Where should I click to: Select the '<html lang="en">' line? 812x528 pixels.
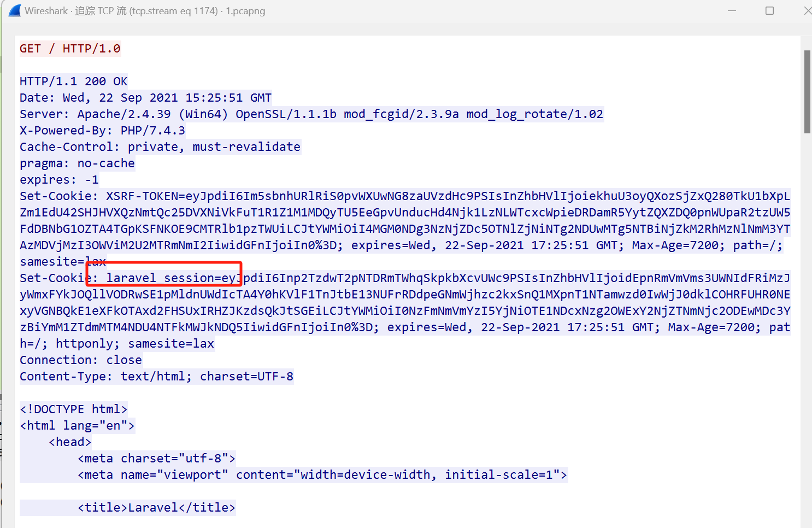coord(78,426)
